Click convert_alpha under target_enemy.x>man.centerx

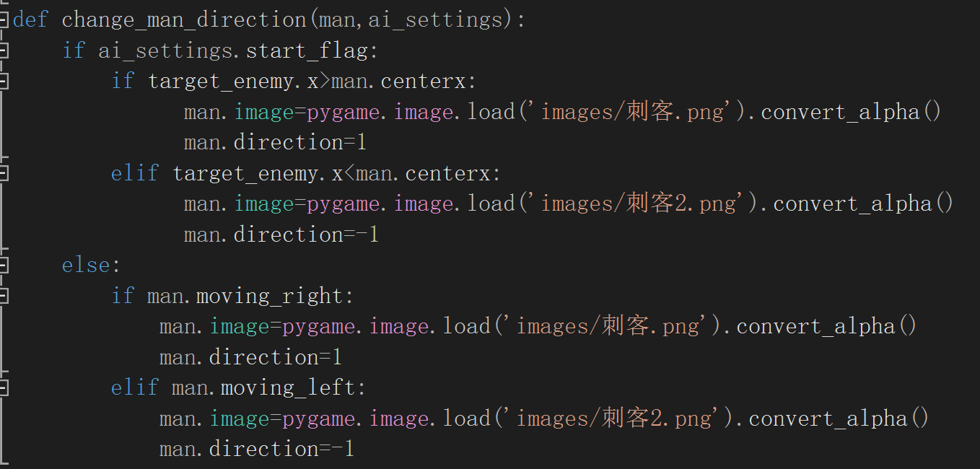[841, 113]
